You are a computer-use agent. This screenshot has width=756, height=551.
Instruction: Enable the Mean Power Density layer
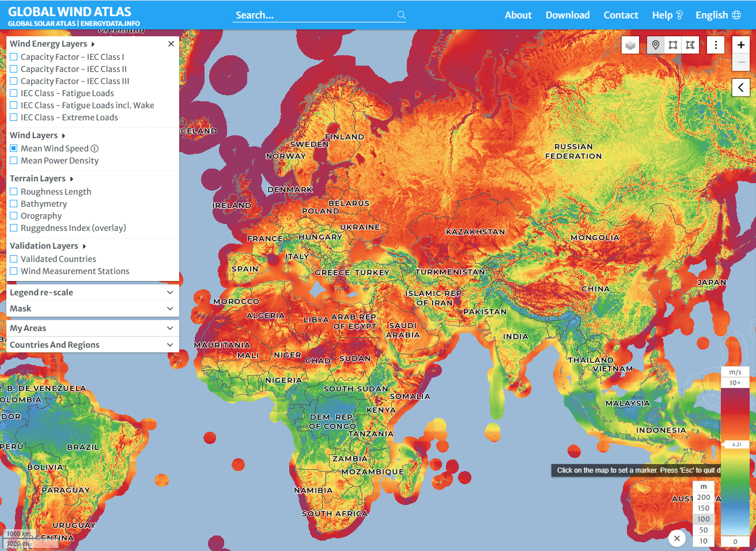(14, 161)
